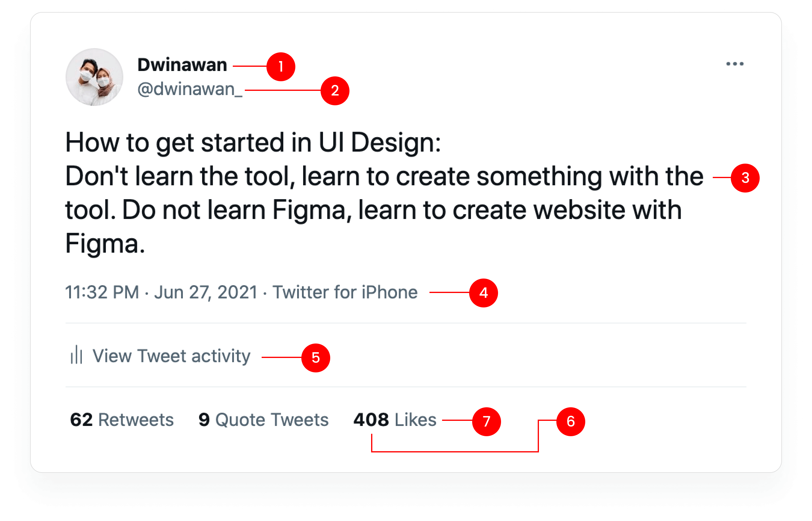The image size is (812, 521).
Task: Click red annotation marker number 1
Action: (281, 67)
